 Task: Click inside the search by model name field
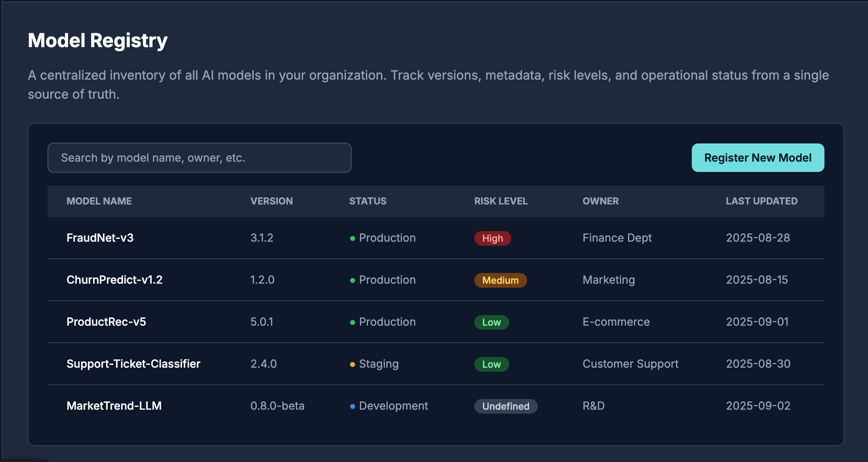199,157
